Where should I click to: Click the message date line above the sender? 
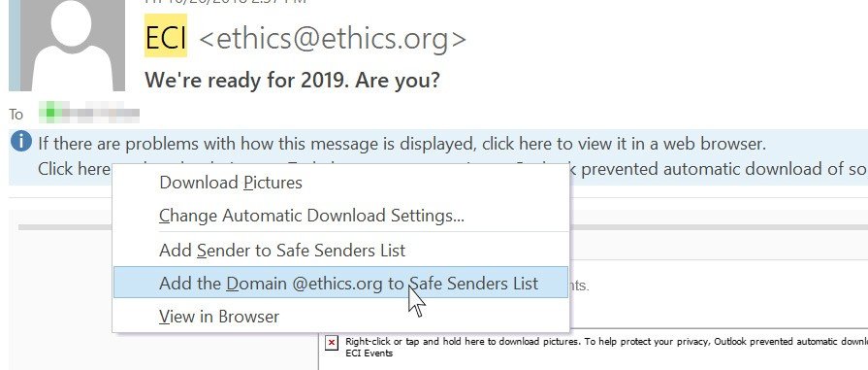pyautogui.click(x=226, y=2)
